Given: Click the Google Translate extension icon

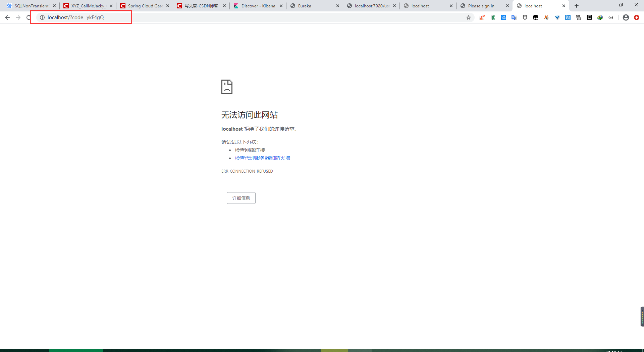Looking at the screenshot, I should (x=514, y=17).
